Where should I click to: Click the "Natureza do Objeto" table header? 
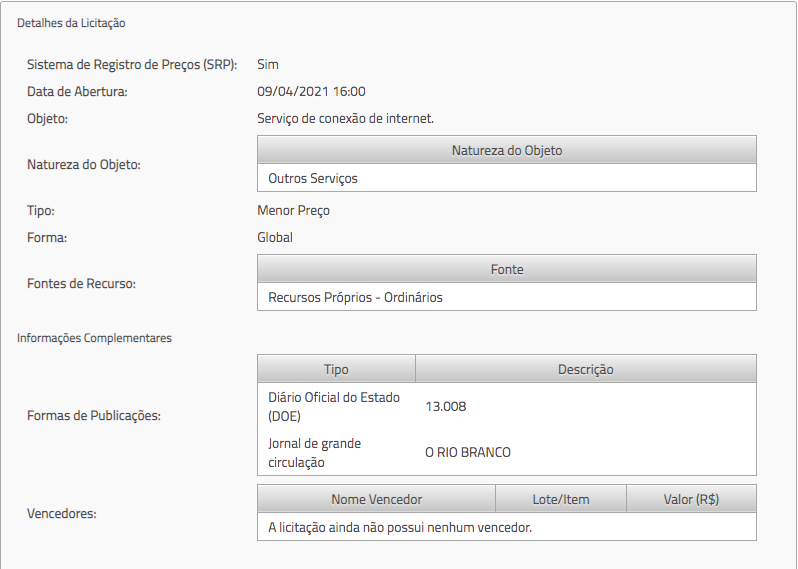pos(506,150)
